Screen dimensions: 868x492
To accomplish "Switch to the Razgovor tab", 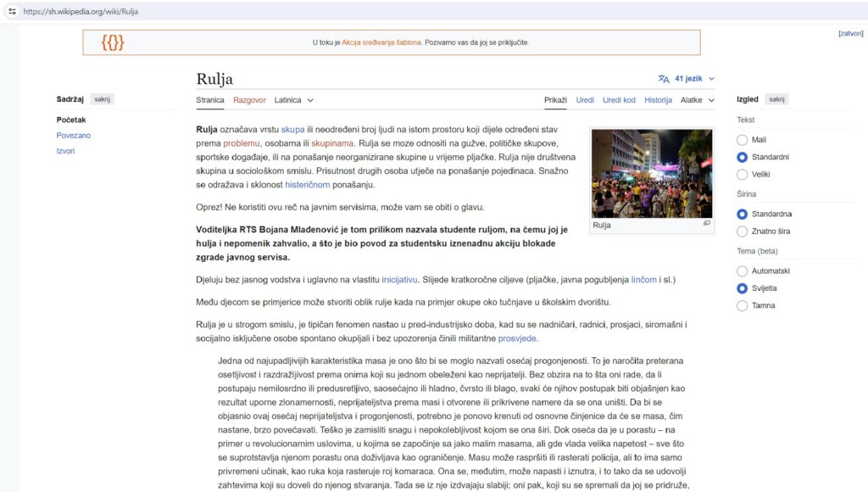I will click(249, 99).
